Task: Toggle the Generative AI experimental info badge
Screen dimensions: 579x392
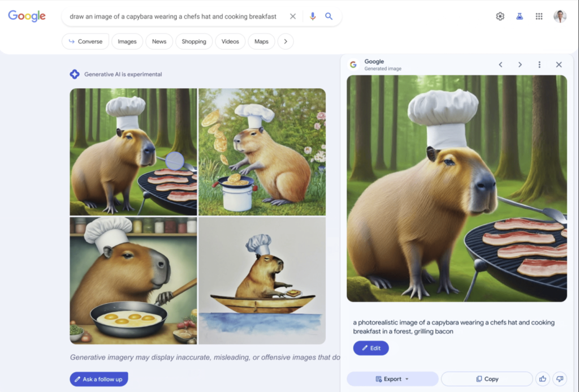Action: coord(75,74)
